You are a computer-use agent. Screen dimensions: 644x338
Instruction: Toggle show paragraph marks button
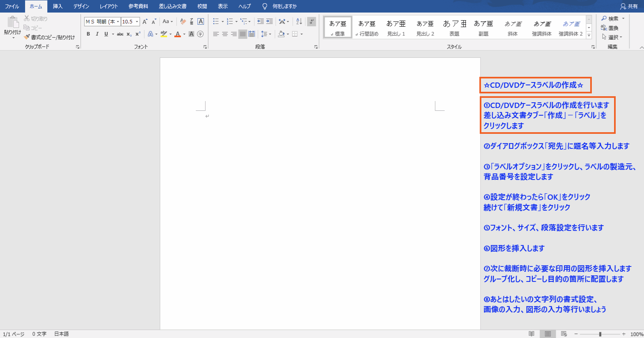click(x=311, y=21)
